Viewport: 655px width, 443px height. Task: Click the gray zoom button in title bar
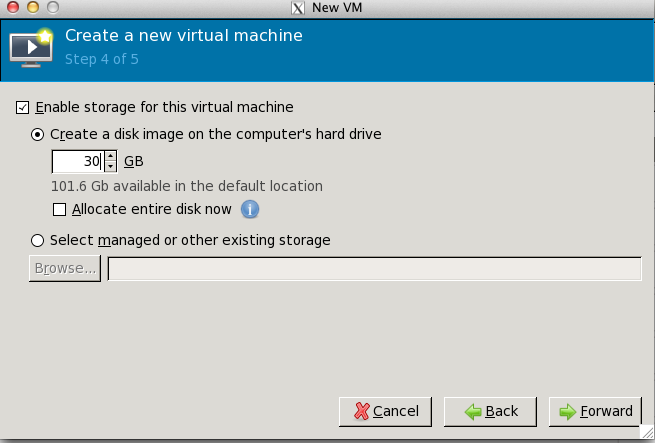click(53, 7)
